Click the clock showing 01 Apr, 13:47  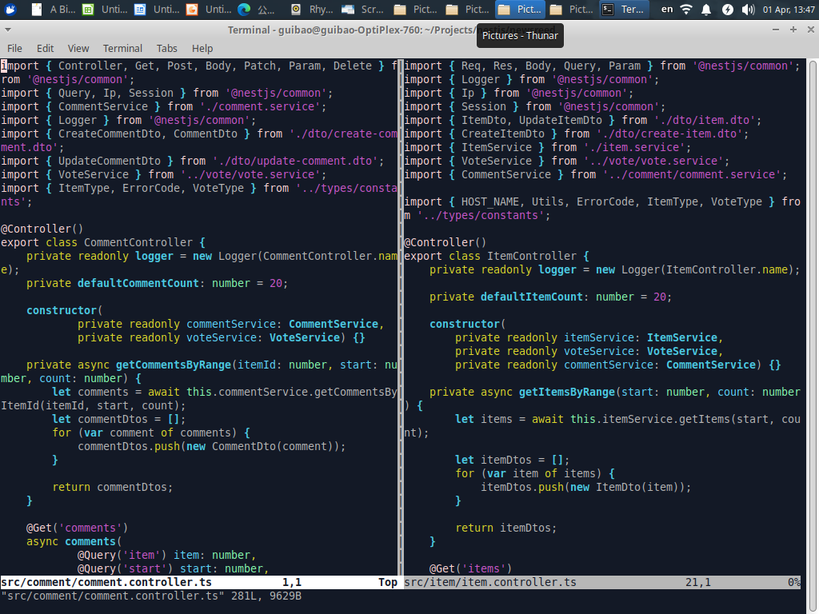point(788,9)
